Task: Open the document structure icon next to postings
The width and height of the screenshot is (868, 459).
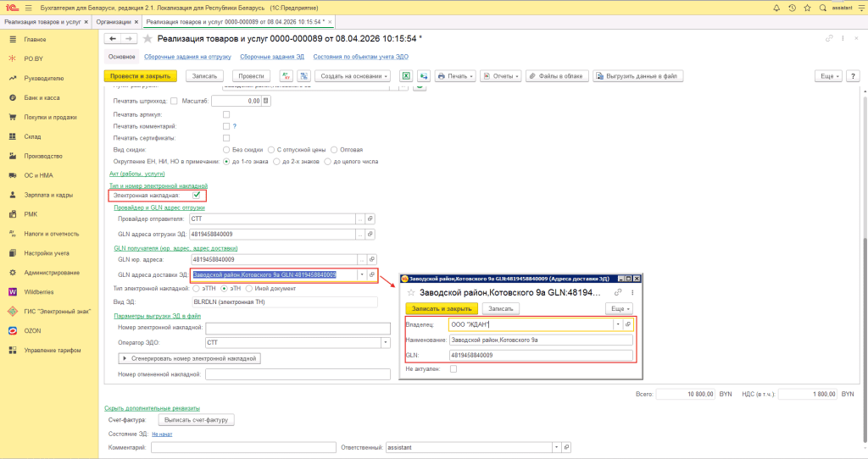Action: pos(303,75)
